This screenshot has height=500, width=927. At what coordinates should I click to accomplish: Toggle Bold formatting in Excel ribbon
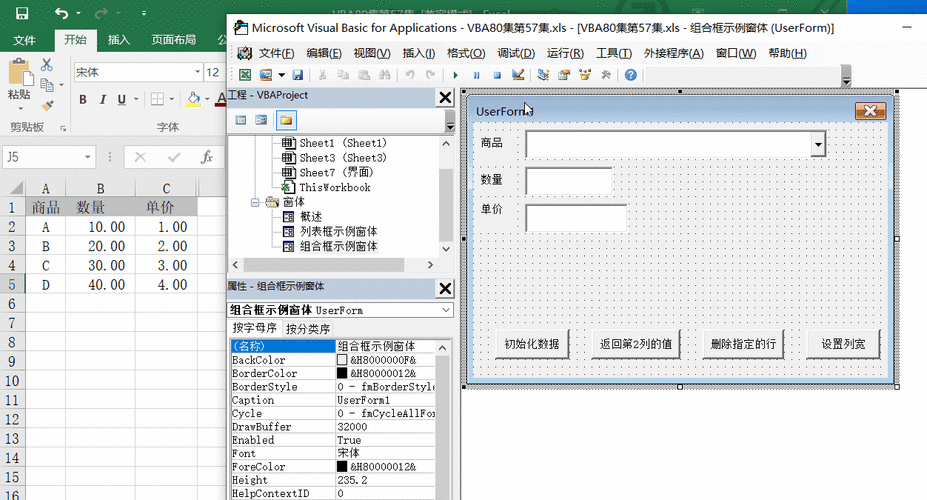point(83,100)
